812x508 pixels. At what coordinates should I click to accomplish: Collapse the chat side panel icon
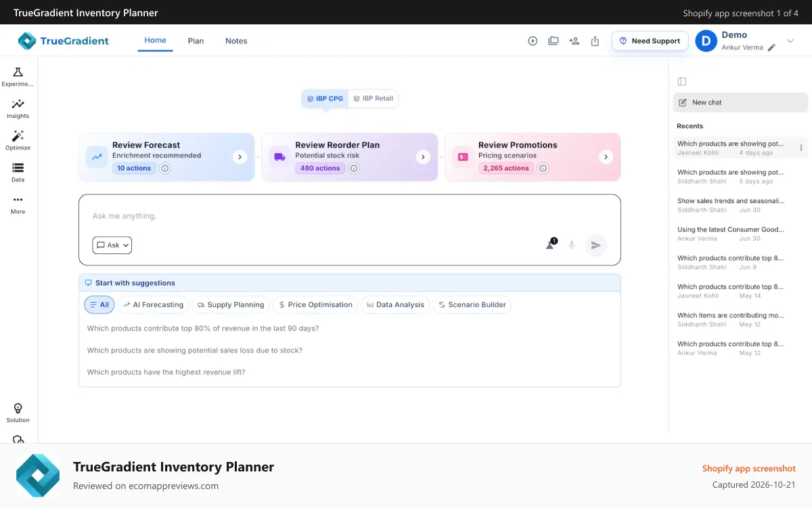pos(682,81)
